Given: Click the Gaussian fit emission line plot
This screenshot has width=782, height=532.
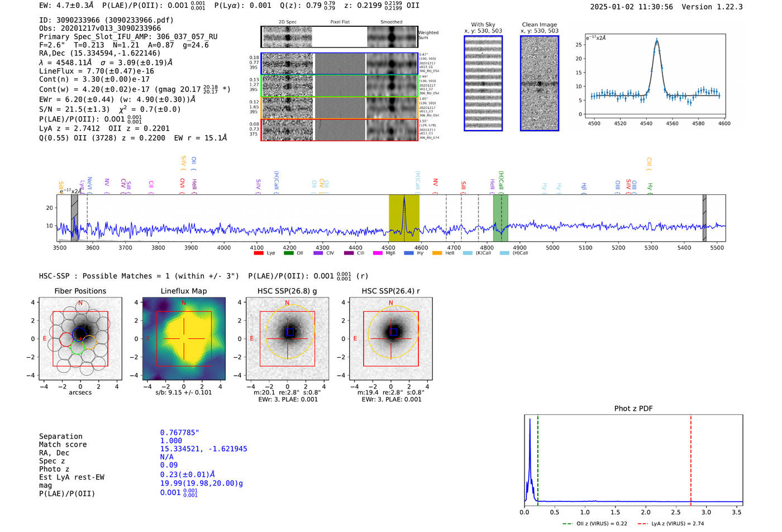Looking at the screenshot, I should [655, 76].
